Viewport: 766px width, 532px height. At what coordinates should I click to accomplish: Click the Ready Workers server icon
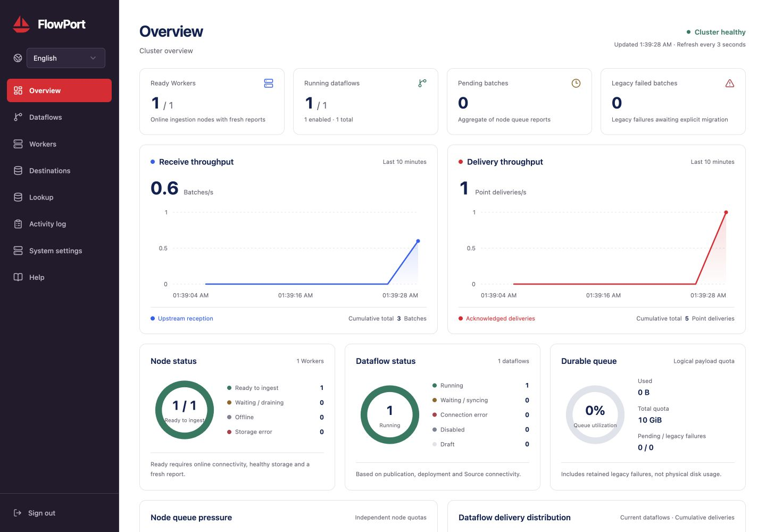[x=269, y=83]
